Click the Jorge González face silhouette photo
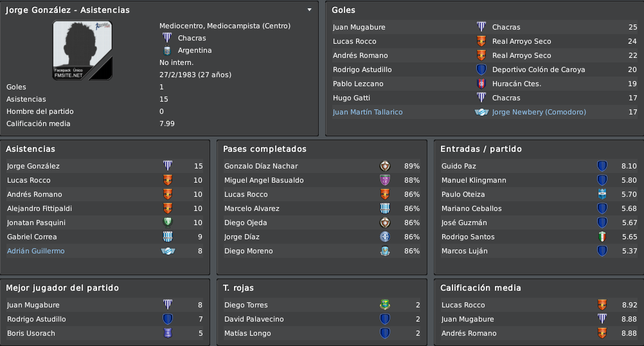Image resolution: width=644 pixels, height=346 pixels. 82,50
